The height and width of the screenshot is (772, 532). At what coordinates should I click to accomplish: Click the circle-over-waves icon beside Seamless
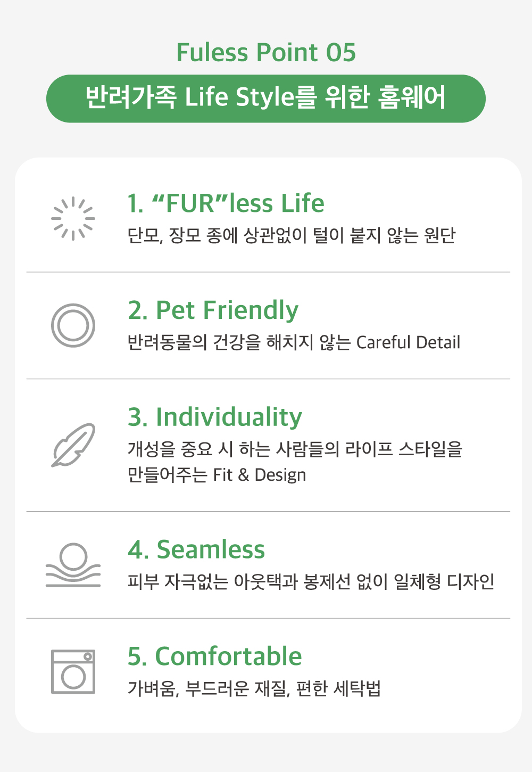(73, 565)
